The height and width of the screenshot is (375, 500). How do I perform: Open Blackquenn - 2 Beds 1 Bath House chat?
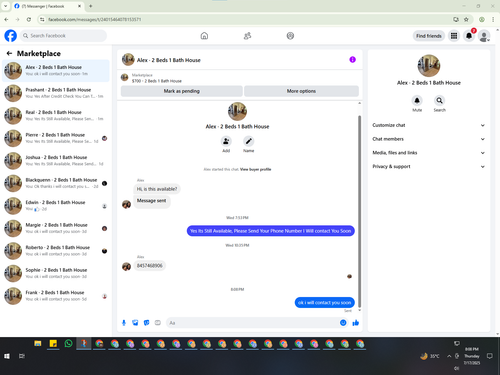56,183
